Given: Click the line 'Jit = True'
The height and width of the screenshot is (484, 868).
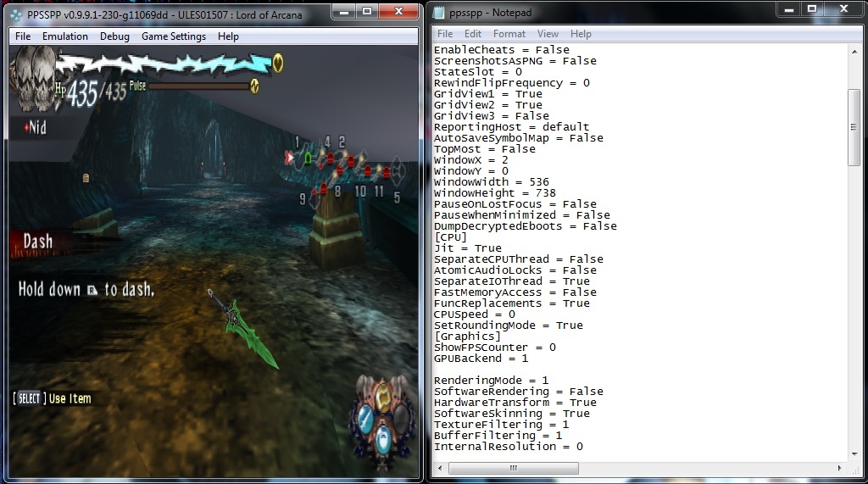Looking at the screenshot, I should point(468,248).
